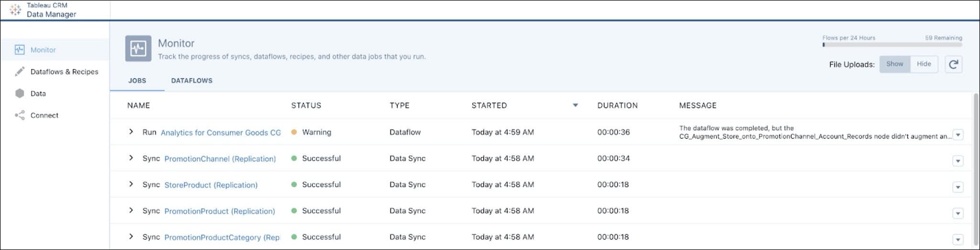Screen dimensions: 980x250
Task: Open Data in the sidebar
Action: point(55,94)
